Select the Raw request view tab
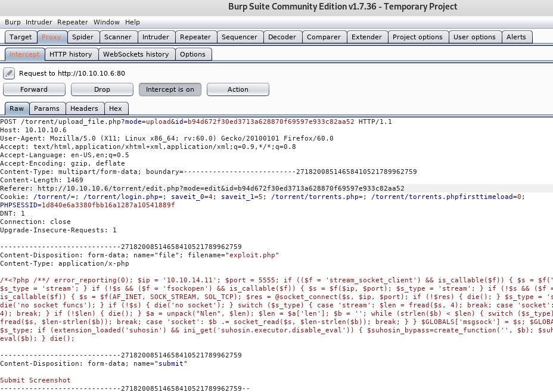This screenshot has width=553, height=392. [x=17, y=108]
